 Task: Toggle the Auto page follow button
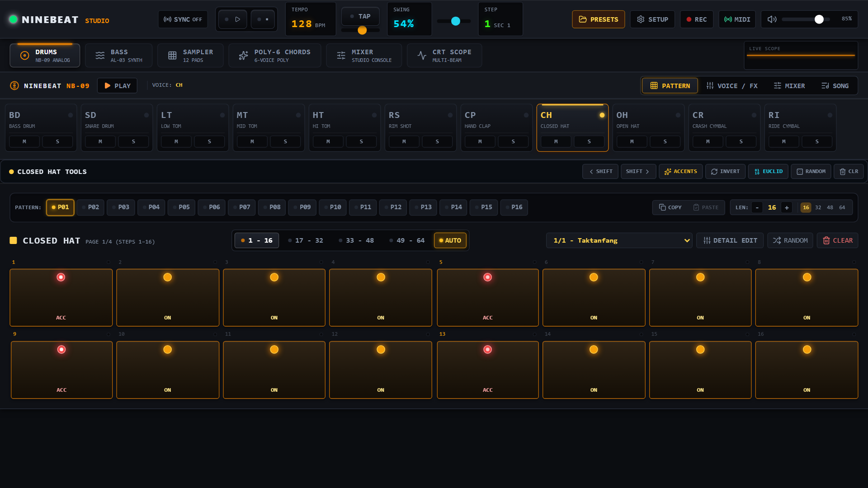450,241
